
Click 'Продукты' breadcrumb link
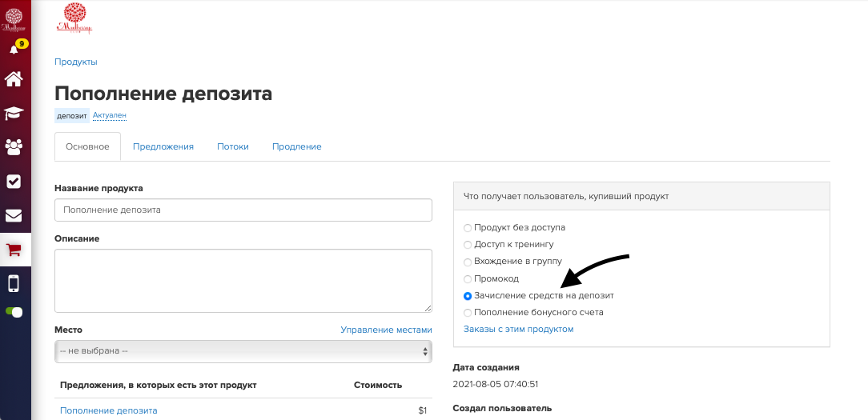point(76,62)
